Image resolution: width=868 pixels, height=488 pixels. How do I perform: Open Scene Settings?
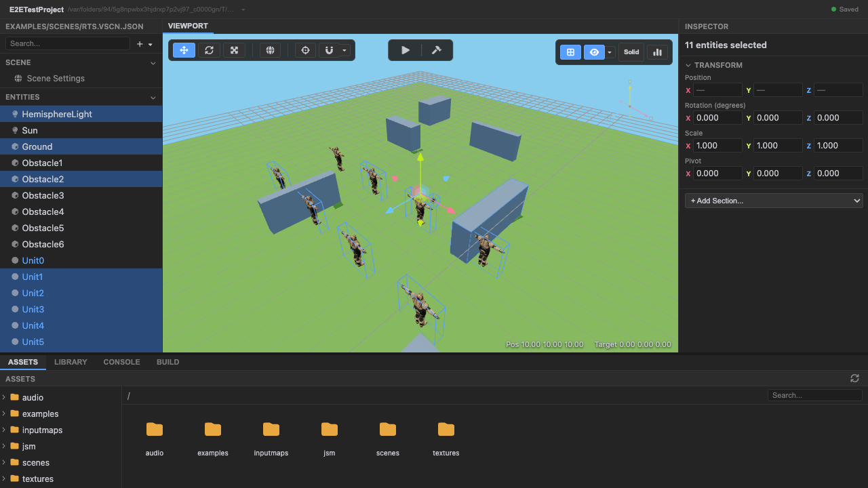(56, 79)
